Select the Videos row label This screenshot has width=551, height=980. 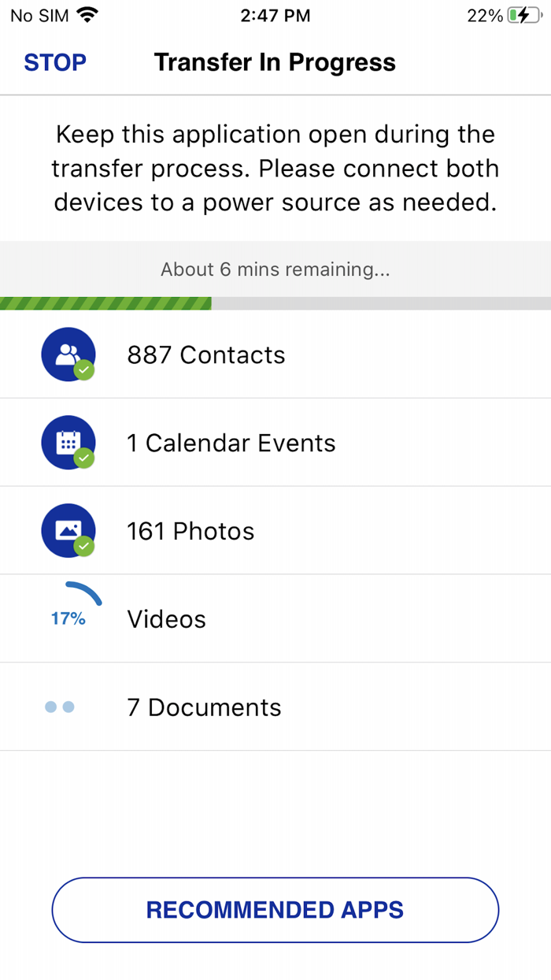point(167,620)
